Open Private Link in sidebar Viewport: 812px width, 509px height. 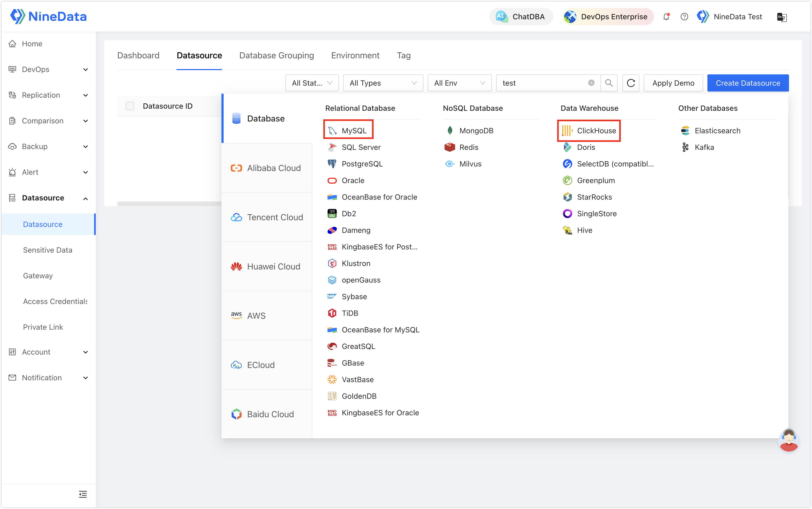pos(43,327)
